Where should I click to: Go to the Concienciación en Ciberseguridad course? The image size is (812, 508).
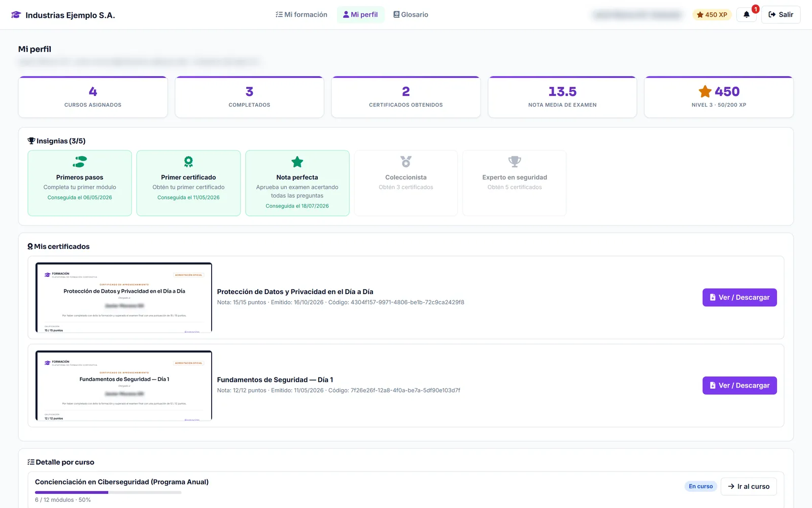coord(749,486)
